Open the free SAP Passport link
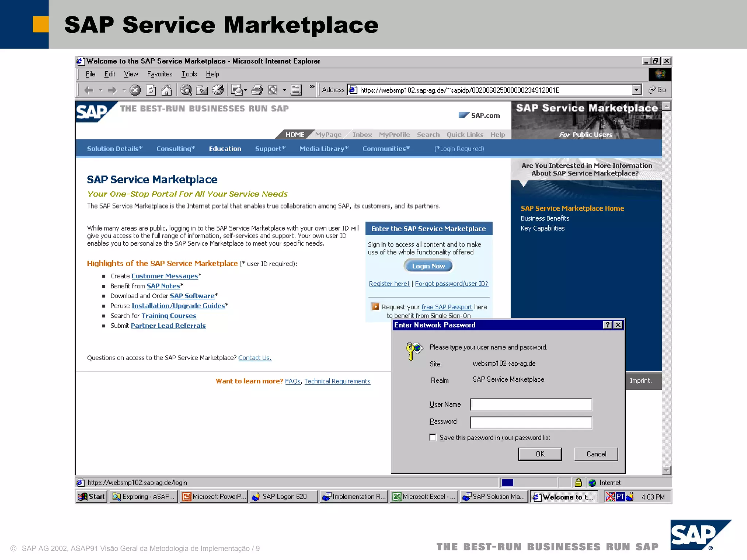Image resolution: width=747 pixels, height=560 pixels. coord(447,307)
